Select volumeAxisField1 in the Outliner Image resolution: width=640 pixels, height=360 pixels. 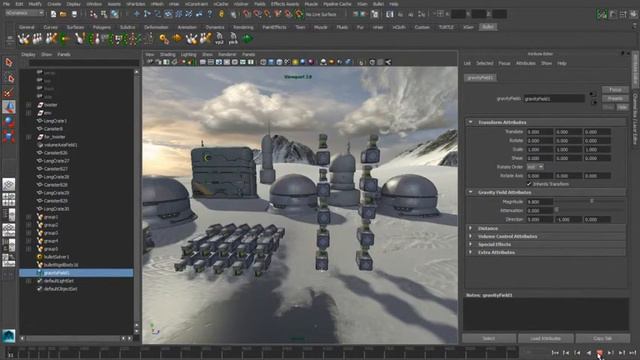click(x=60, y=145)
